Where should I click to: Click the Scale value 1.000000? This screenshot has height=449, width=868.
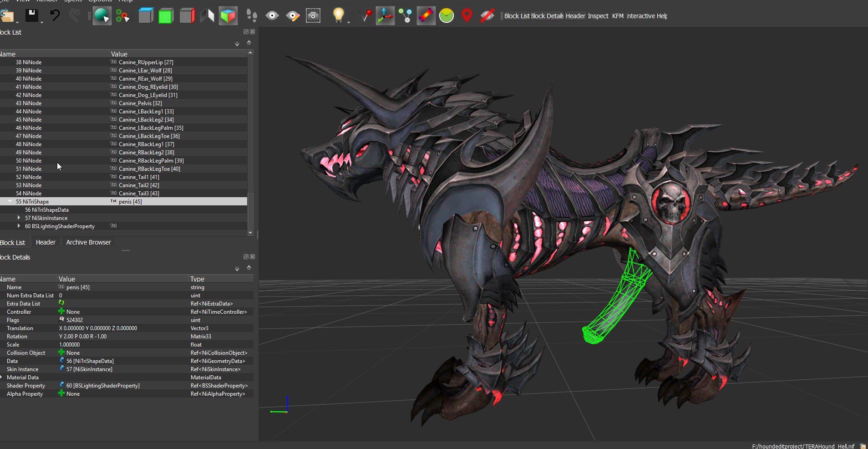pyautogui.click(x=69, y=344)
